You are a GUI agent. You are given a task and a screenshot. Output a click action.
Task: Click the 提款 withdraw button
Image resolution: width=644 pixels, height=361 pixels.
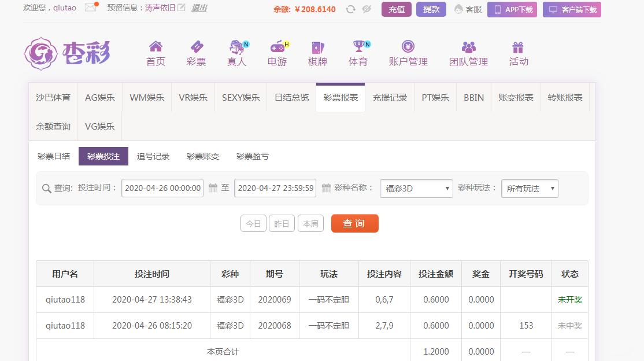coord(431,9)
